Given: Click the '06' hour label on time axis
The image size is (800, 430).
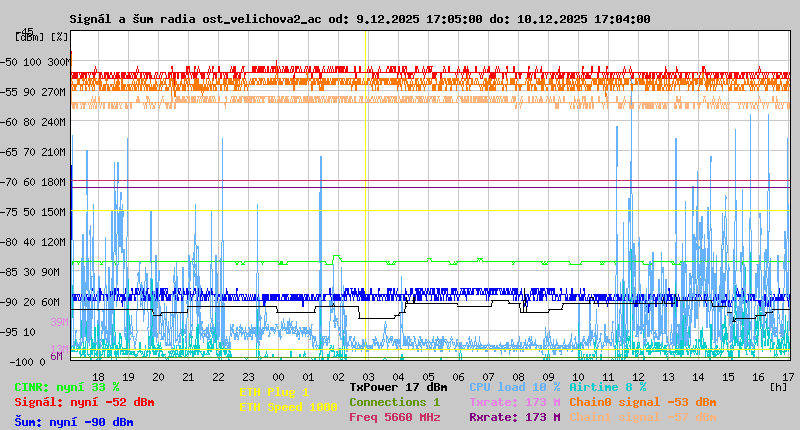Looking at the screenshot, I should 458,377.
